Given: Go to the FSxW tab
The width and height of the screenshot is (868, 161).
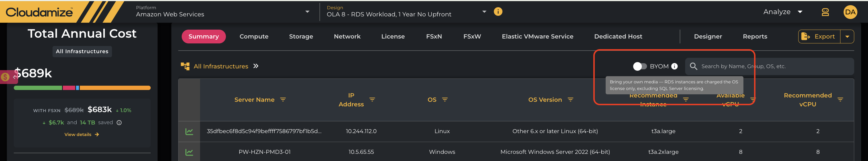Looking at the screenshot, I should [472, 37].
